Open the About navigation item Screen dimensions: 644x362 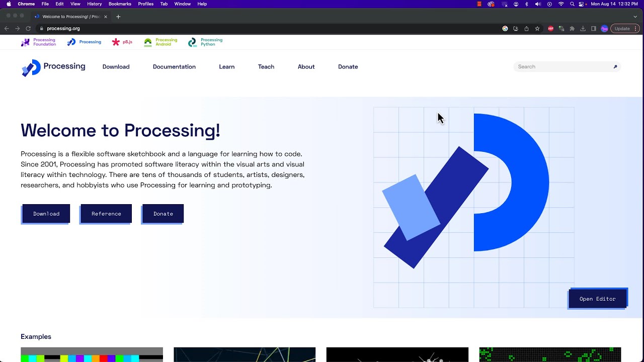click(306, 67)
